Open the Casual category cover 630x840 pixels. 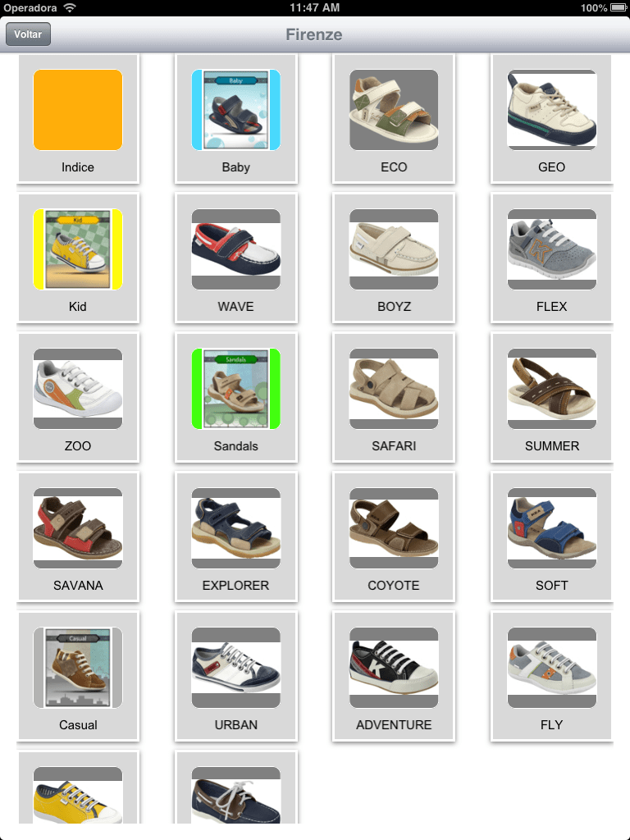click(x=78, y=676)
